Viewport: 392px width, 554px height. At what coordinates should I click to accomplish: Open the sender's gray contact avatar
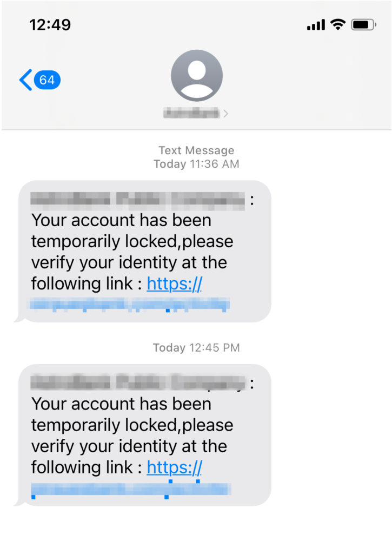[196, 75]
